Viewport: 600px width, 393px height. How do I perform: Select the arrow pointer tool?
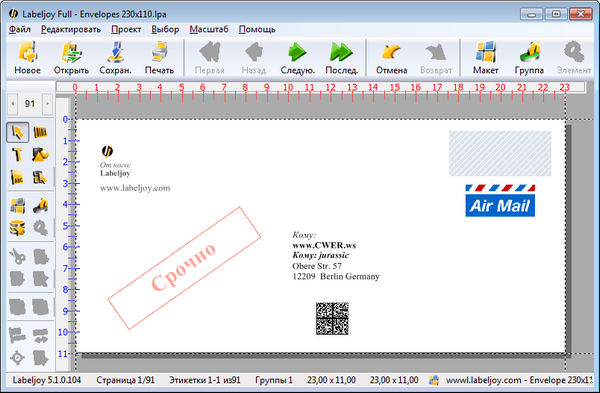click(x=17, y=132)
